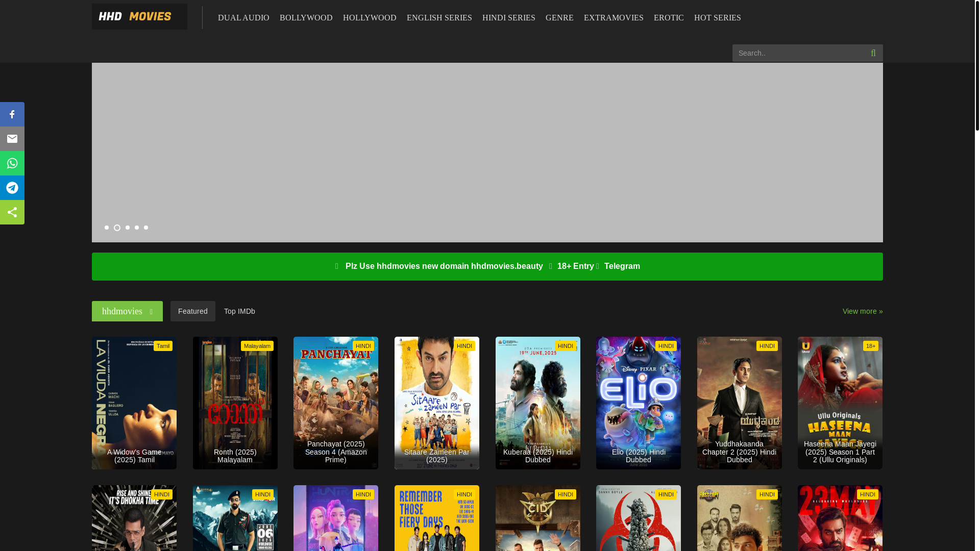Open the generic share sidebar icon

pos(12,212)
